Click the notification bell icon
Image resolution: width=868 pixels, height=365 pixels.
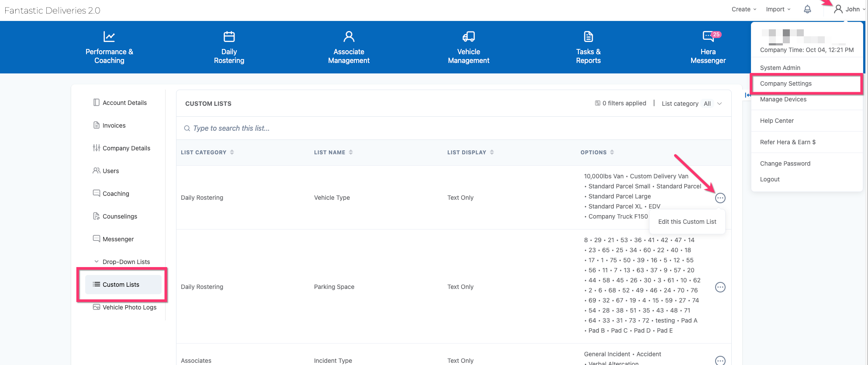click(807, 9)
